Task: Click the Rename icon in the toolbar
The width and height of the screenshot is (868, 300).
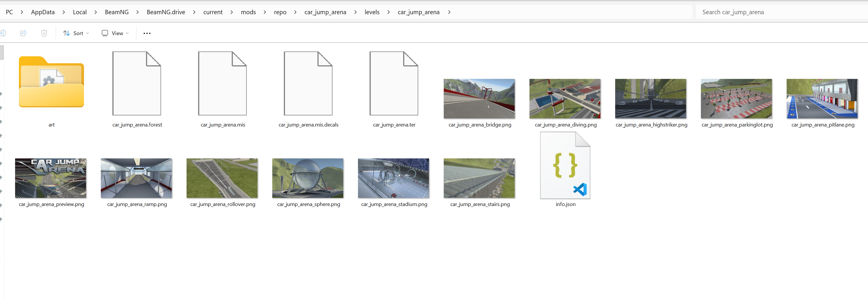Action: (3, 33)
